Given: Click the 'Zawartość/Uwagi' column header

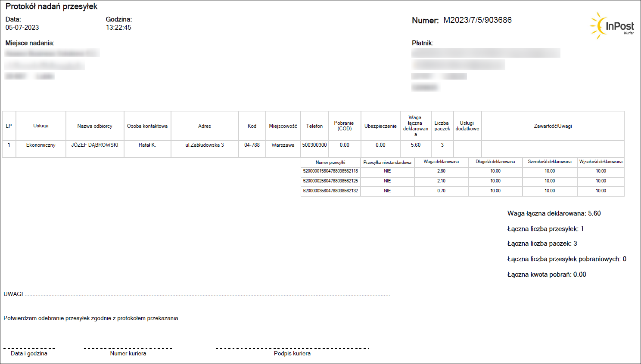Looking at the screenshot, I should click(x=553, y=126).
